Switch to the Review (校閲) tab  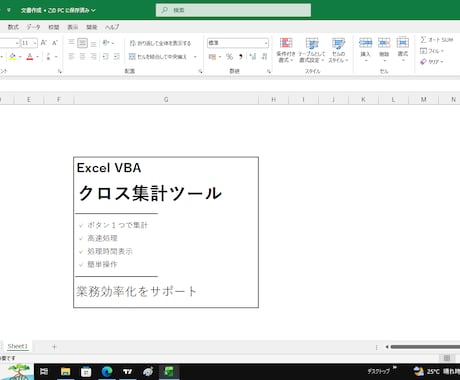[x=54, y=27]
